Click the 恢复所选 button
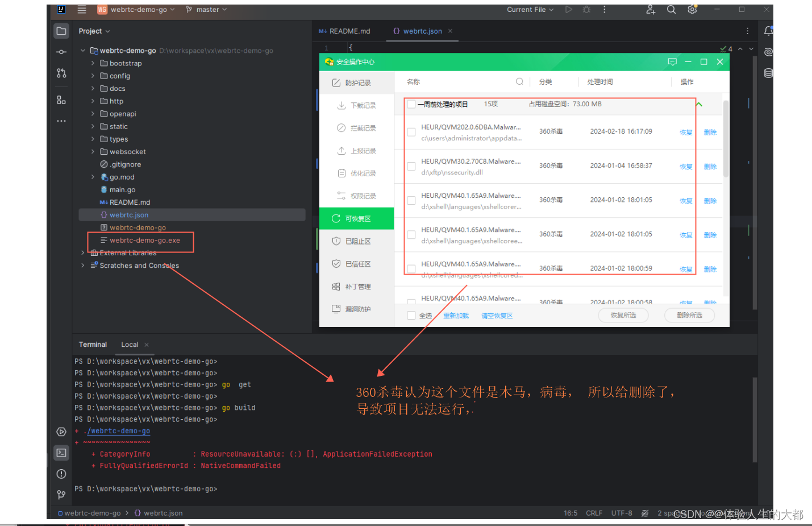The height and width of the screenshot is (526, 812). coord(623,315)
